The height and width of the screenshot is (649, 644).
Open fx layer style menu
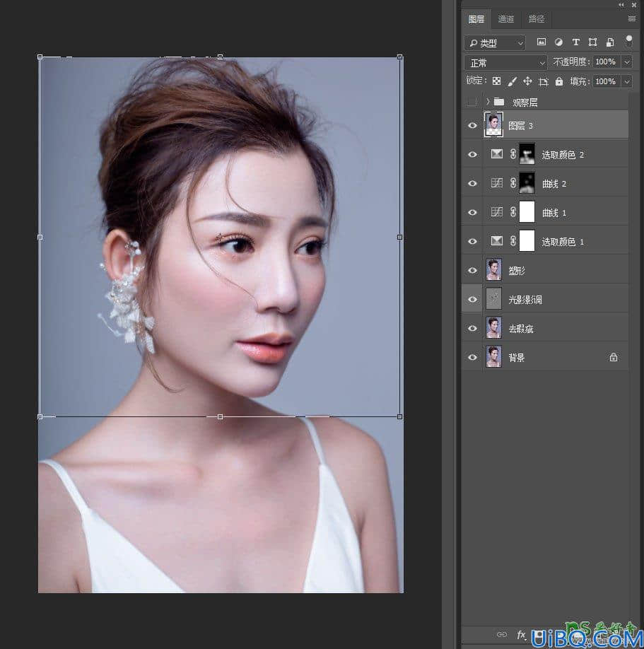(x=521, y=634)
